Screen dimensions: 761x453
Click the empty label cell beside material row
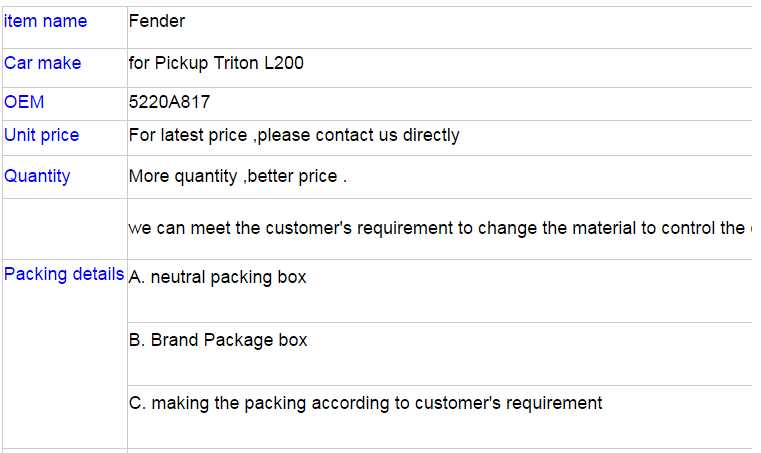point(64,228)
